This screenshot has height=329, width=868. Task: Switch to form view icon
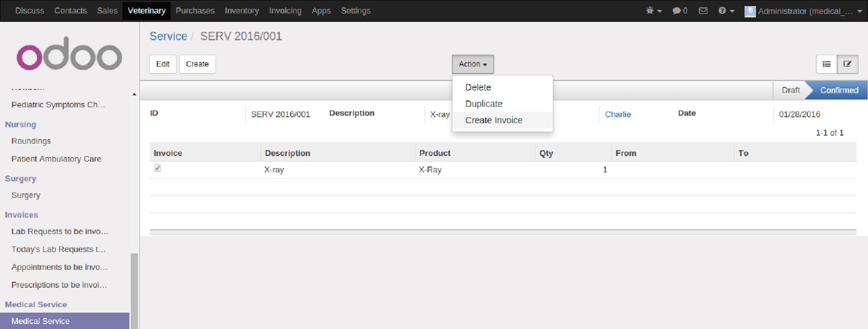tap(847, 64)
